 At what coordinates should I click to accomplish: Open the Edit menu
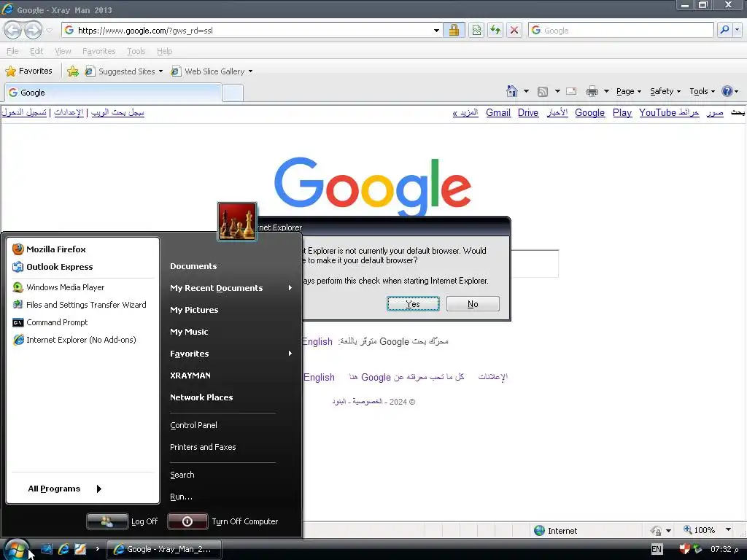coord(36,51)
